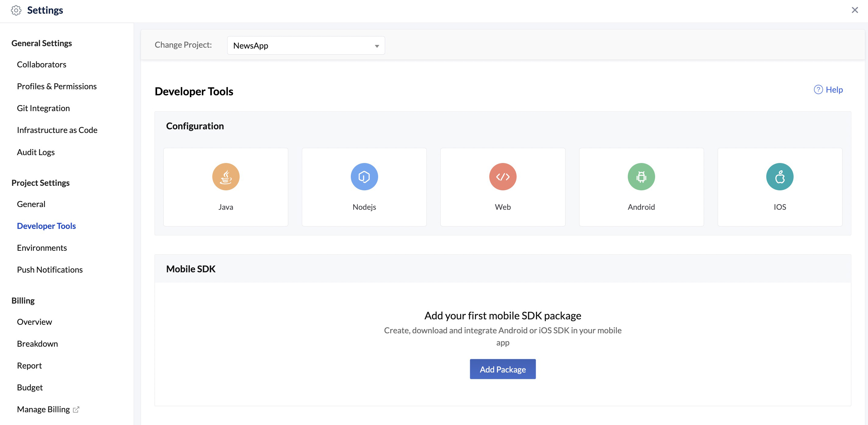The image size is (868, 425).
Task: Select the Java configuration icon
Action: (x=225, y=176)
